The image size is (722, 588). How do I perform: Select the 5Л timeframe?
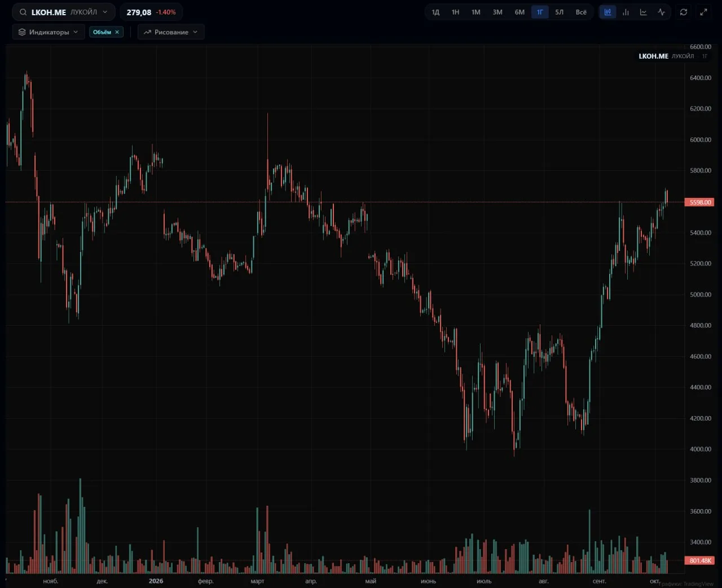559,12
